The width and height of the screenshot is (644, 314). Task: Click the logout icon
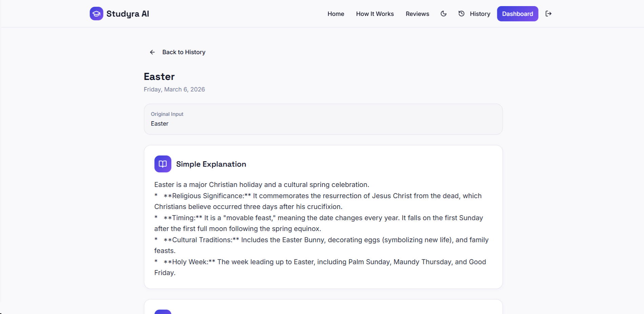pos(548,14)
